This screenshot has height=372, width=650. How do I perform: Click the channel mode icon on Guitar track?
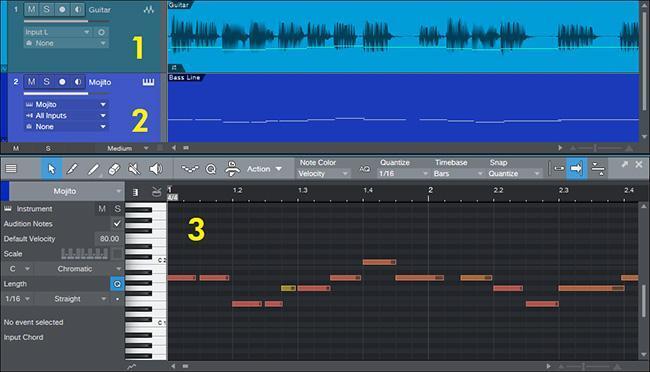[x=149, y=10]
